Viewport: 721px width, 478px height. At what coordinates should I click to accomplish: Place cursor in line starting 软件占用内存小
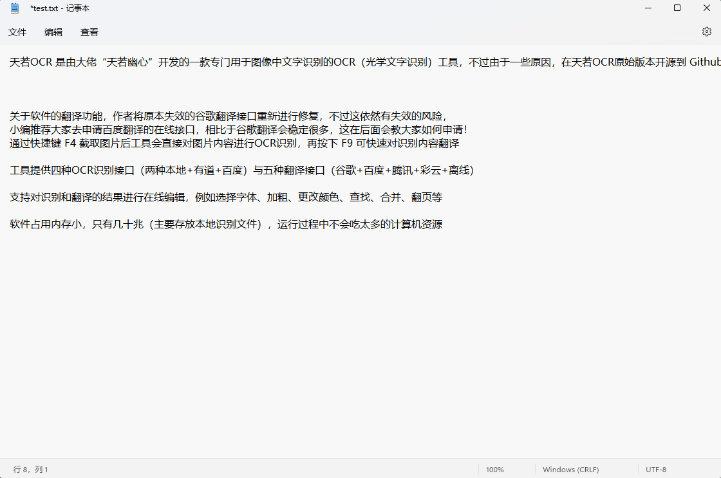tap(226, 224)
